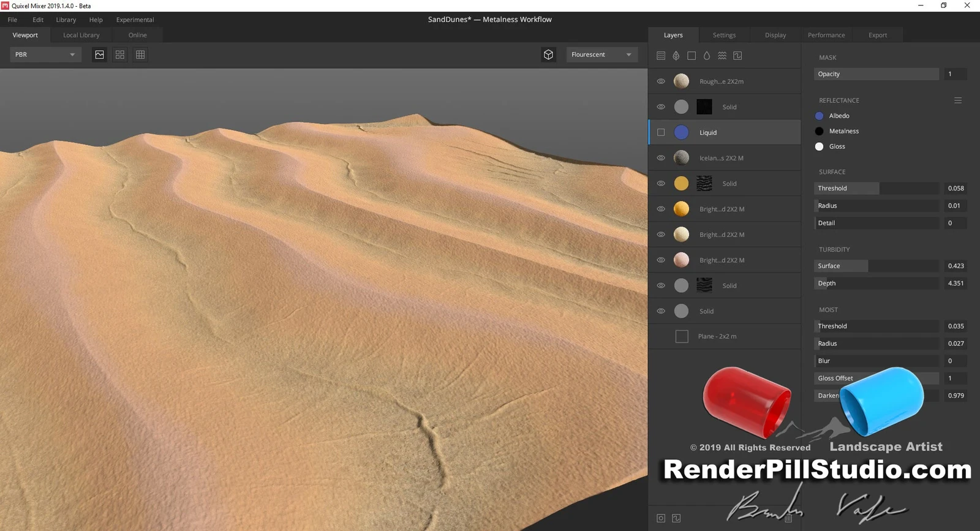The image size is (980, 531).
Task: Open the Export tab
Action: point(878,35)
